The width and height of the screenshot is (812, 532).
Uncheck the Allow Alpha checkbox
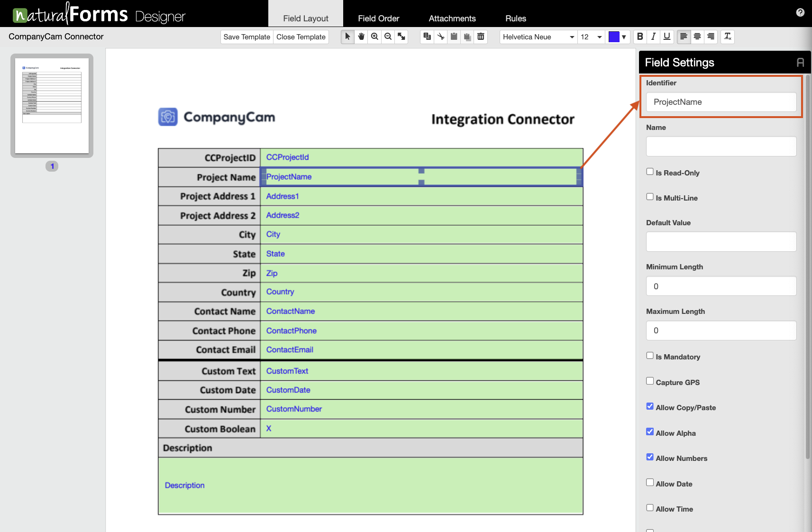[x=650, y=432]
